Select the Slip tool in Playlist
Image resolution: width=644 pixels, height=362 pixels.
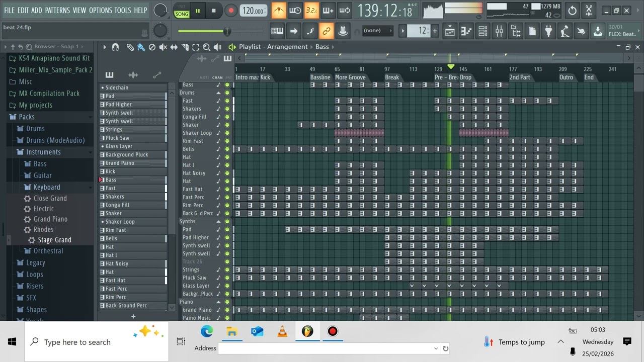pyautogui.click(x=174, y=47)
